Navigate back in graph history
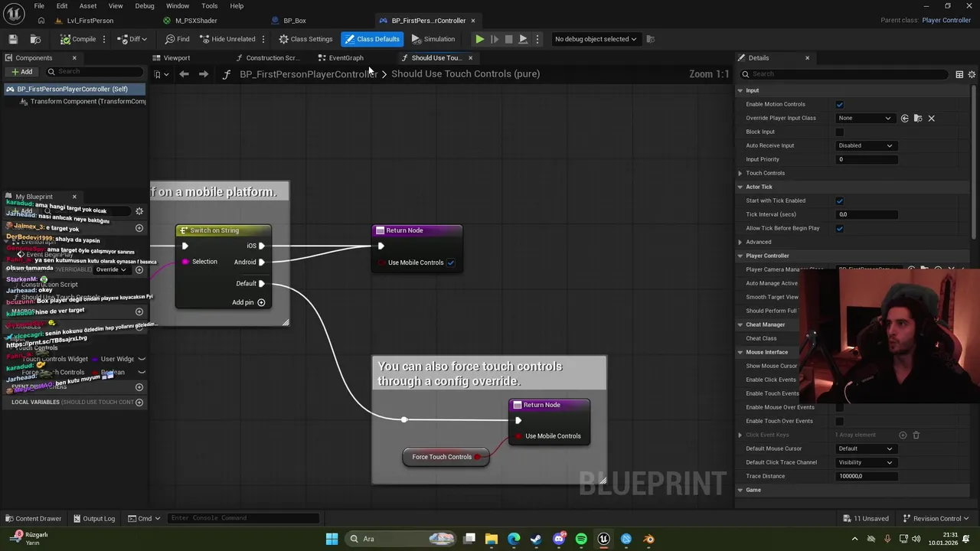980x551 pixels. click(x=184, y=74)
